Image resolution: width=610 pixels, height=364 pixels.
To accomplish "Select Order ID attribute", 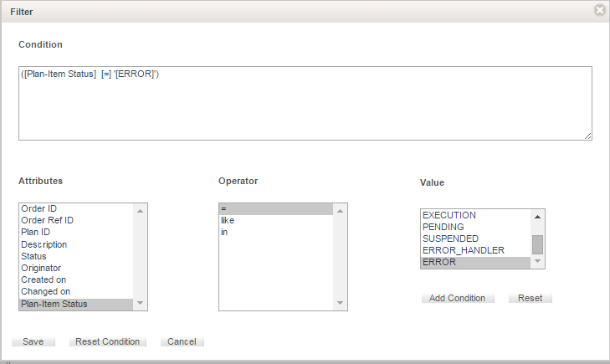I will click(x=38, y=208).
